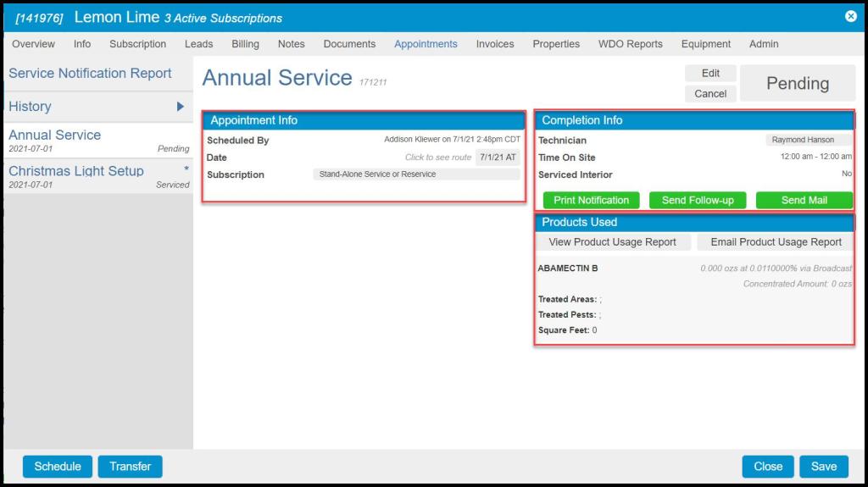Expand the History section arrow
This screenshot has height=487, width=868.
pyautogui.click(x=180, y=107)
